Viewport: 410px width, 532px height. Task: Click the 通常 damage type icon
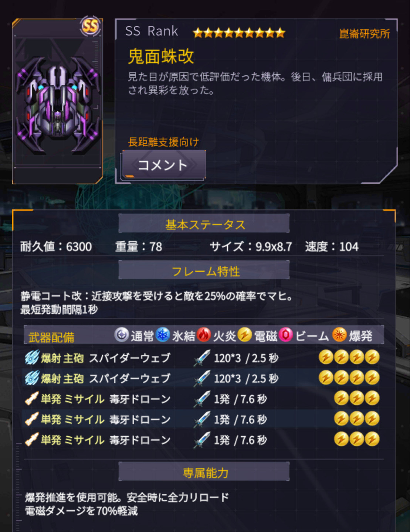121,335
